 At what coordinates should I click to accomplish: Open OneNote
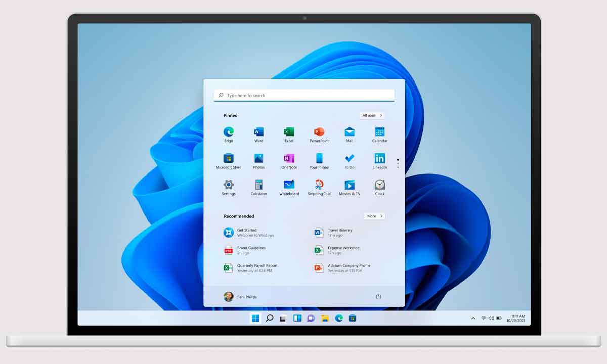click(x=289, y=159)
